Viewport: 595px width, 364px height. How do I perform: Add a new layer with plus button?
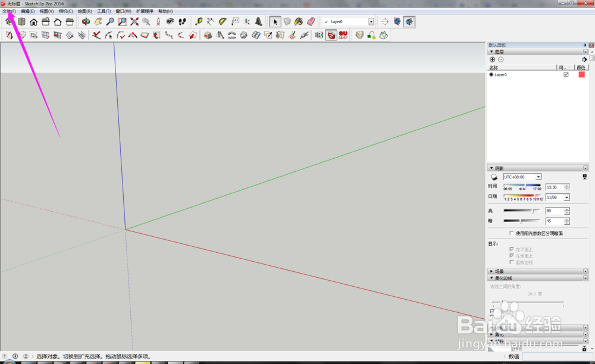click(x=492, y=59)
